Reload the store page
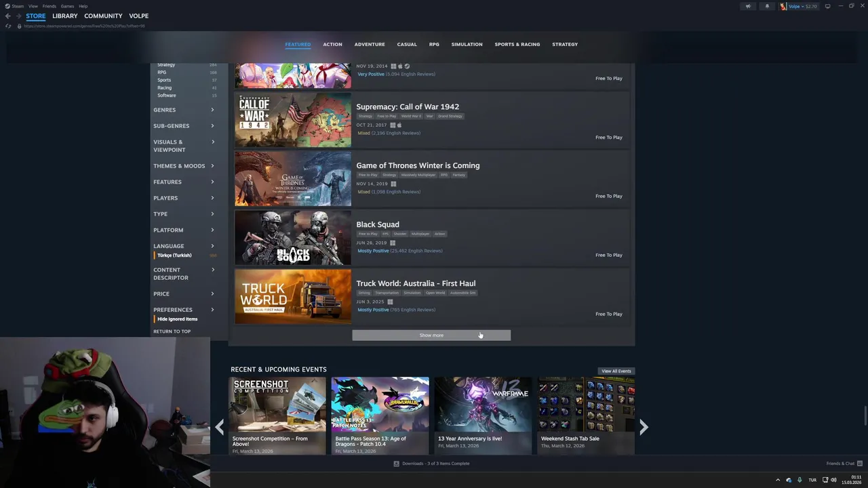 (8, 26)
